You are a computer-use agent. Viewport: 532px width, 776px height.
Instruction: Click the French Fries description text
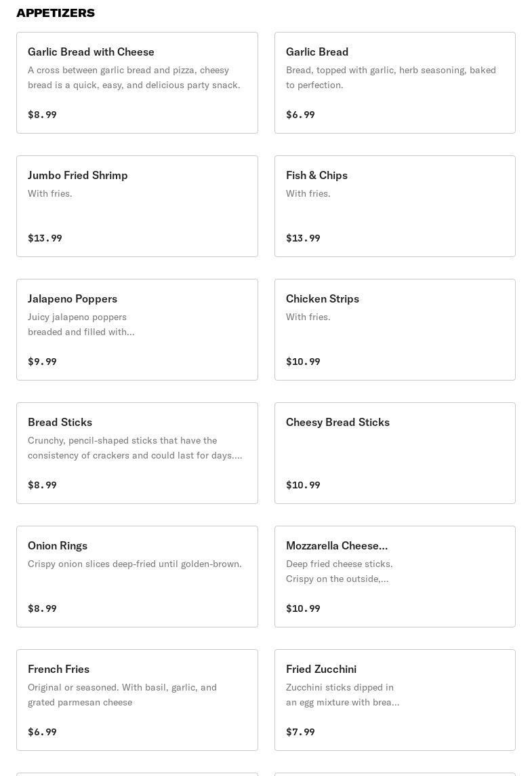pos(122,695)
